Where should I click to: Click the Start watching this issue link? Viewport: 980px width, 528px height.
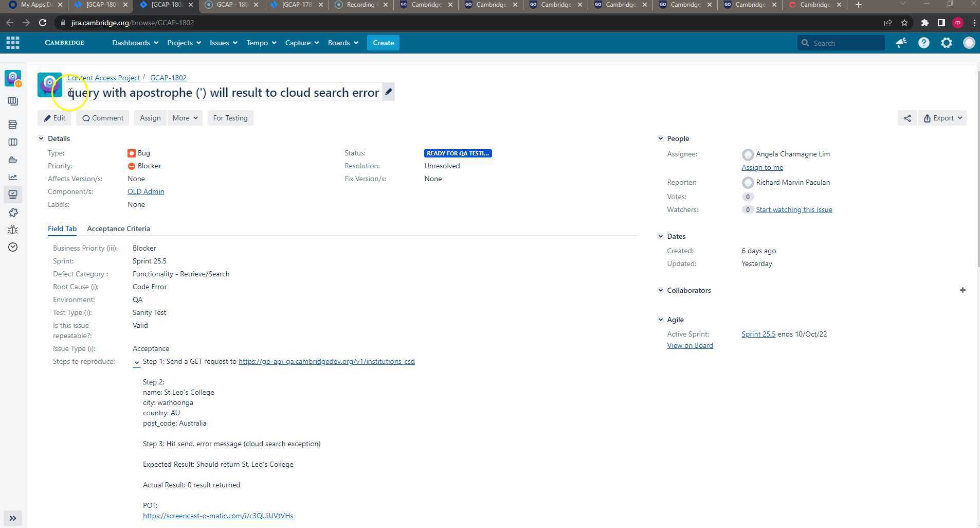[x=794, y=209]
